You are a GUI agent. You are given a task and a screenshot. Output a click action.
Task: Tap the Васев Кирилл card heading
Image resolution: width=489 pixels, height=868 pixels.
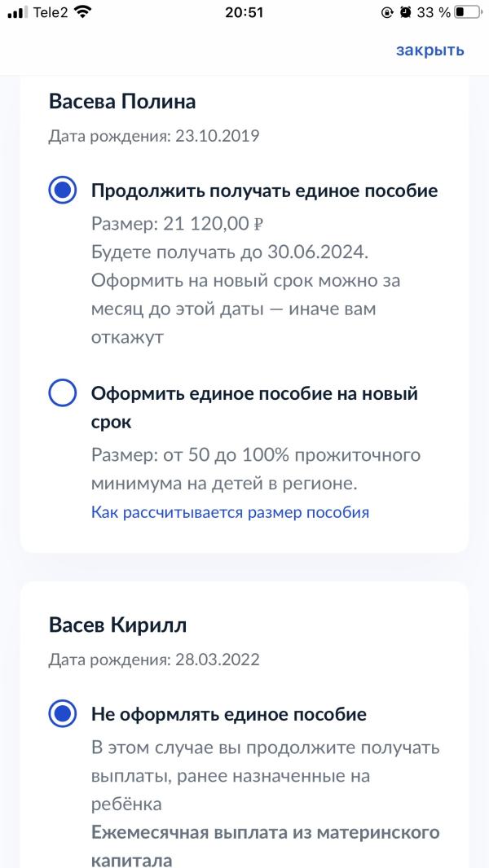[x=118, y=625]
